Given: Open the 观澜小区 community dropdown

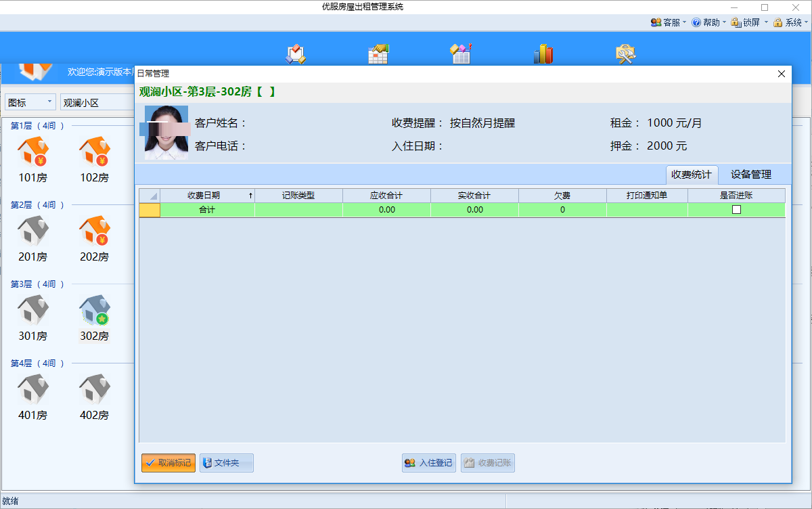Looking at the screenshot, I should (97, 102).
